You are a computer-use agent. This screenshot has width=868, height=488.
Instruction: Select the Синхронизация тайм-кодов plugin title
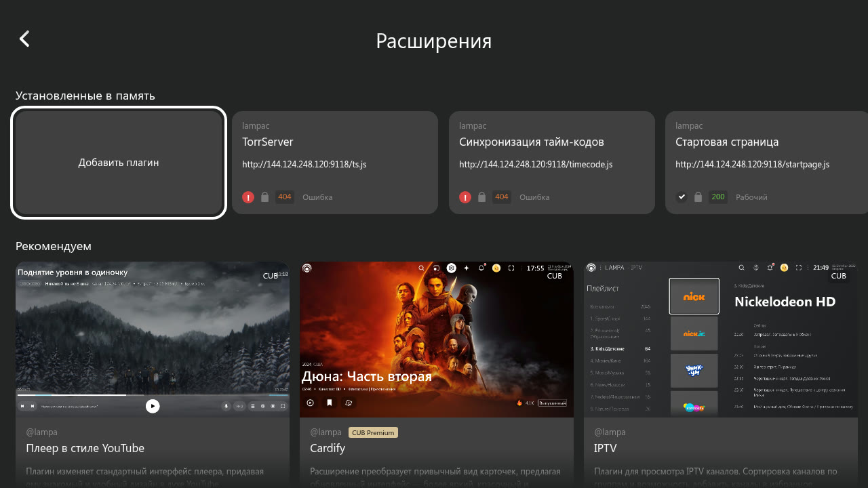point(532,142)
